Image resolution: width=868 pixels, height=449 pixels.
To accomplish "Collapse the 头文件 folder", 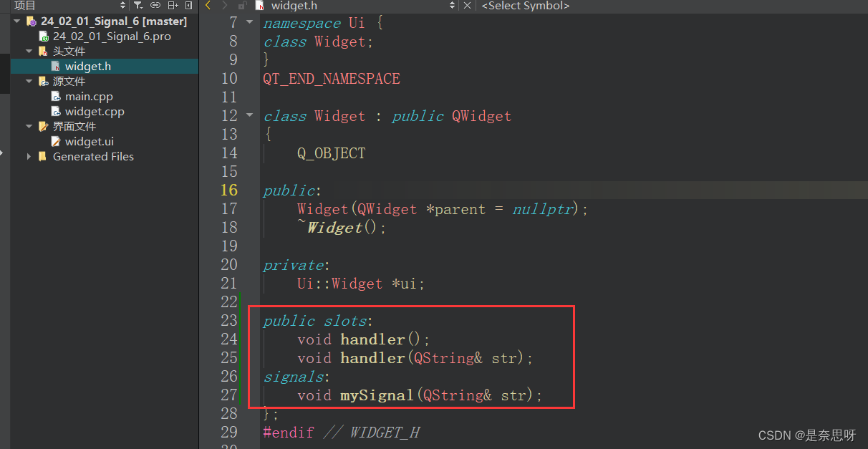I will pyautogui.click(x=29, y=51).
